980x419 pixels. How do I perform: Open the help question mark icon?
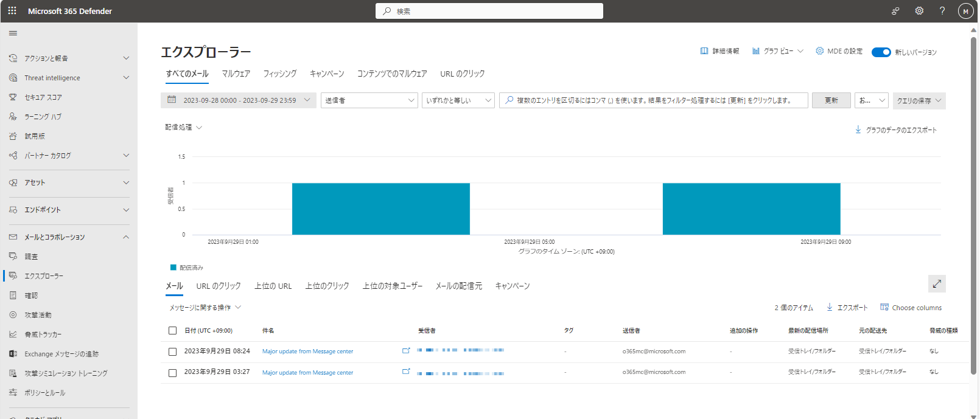[942, 11]
